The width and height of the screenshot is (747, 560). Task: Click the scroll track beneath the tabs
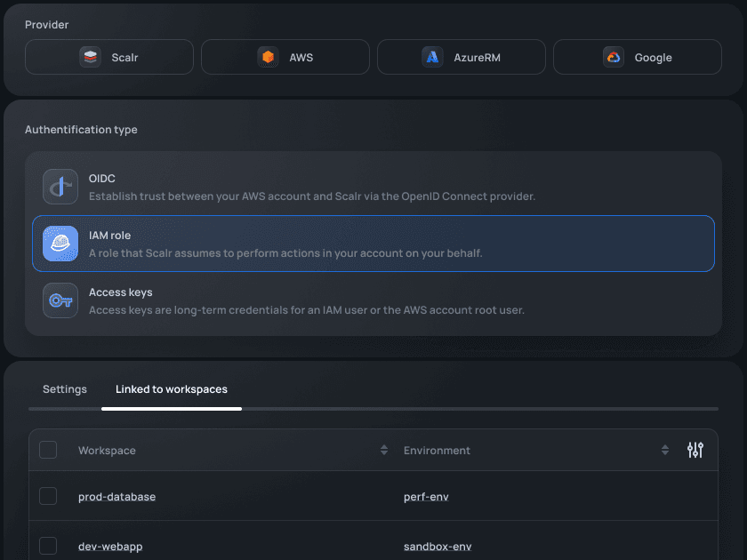(445, 409)
